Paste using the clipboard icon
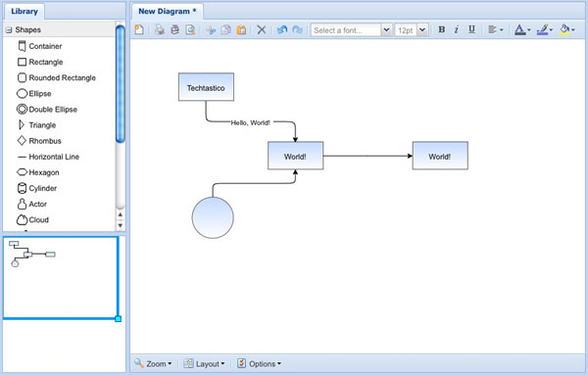Image resolution: width=588 pixels, height=375 pixels. (241, 30)
